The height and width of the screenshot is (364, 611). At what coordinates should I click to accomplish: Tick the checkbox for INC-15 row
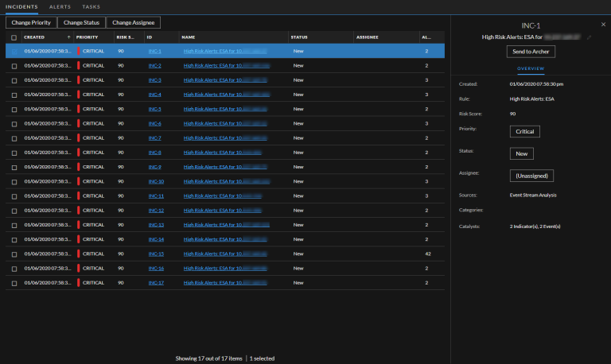pos(14,254)
